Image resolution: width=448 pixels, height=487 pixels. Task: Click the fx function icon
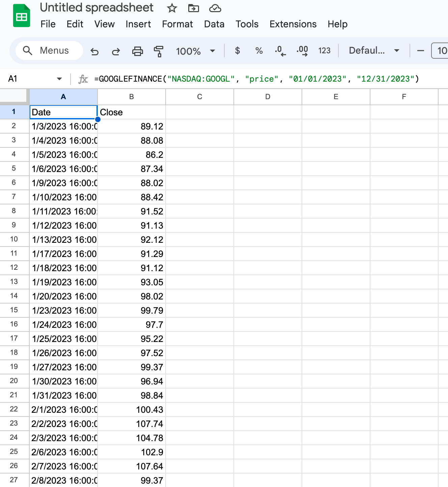click(83, 79)
